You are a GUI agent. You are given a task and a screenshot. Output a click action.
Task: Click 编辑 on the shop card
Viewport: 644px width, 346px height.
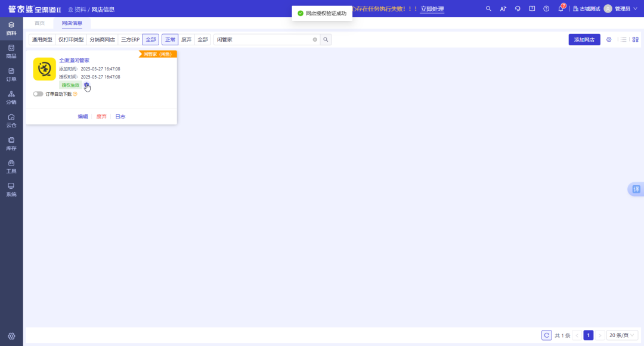point(82,117)
